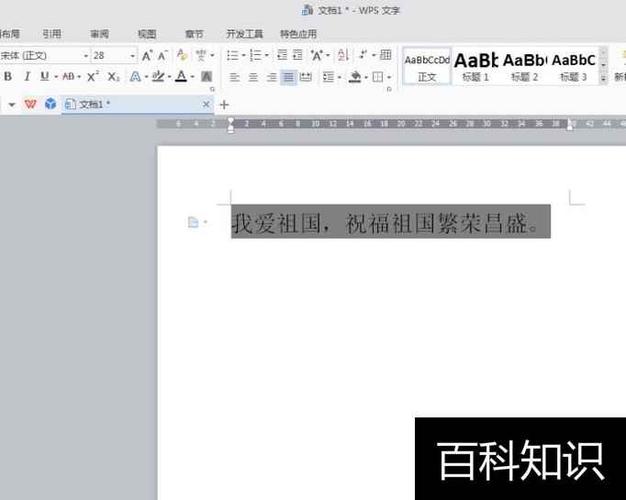Toggle underline formatting (U)

click(44, 76)
